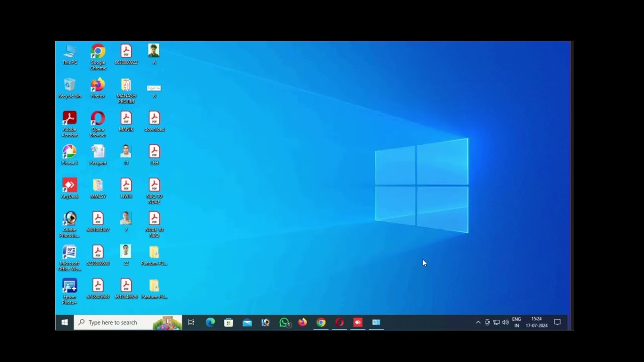644x362 pixels.
Task: Select the Pantum-P3 folder beside the 22 photo
Action: [154, 255]
